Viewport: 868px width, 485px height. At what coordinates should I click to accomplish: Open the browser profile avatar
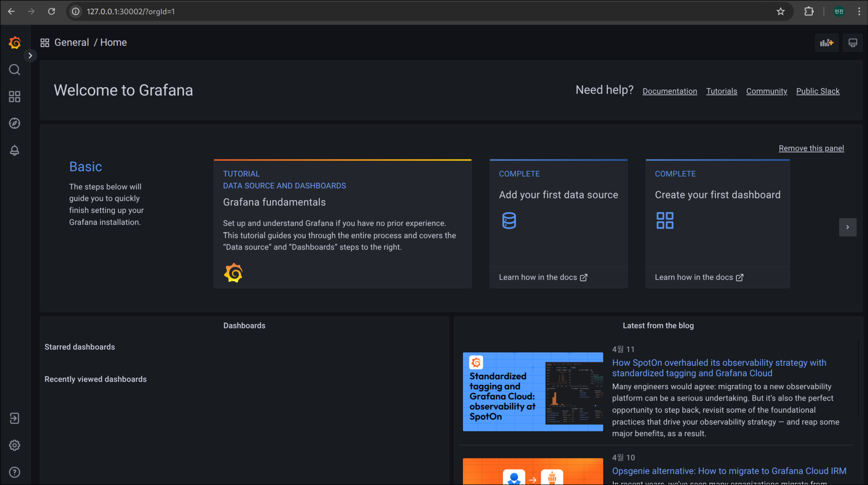(x=839, y=12)
